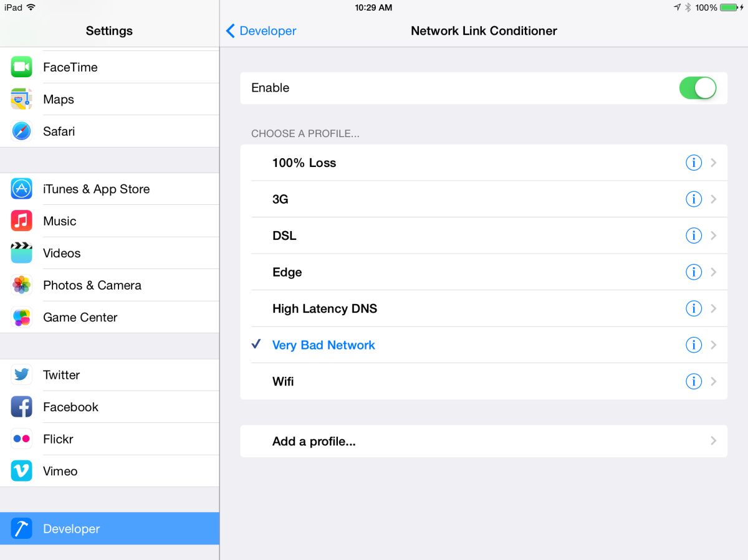This screenshot has width=748, height=560.
Task: Disable the Network Link Conditioner Enable switch
Action: click(x=698, y=88)
